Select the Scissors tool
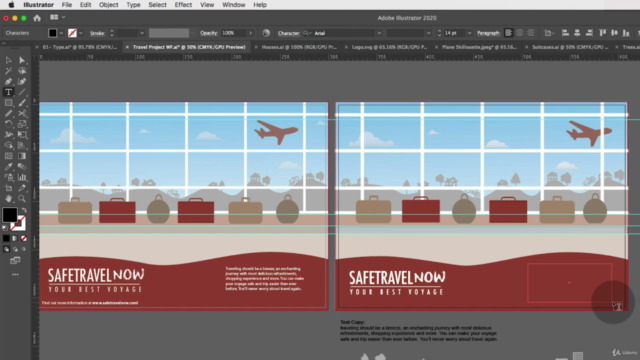 coord(22,113)
